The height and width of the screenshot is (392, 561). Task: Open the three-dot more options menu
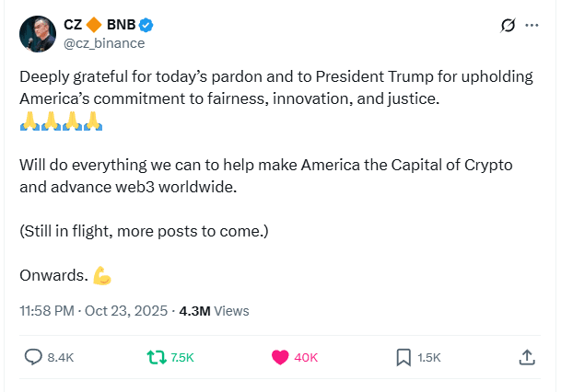click(532, 26)
